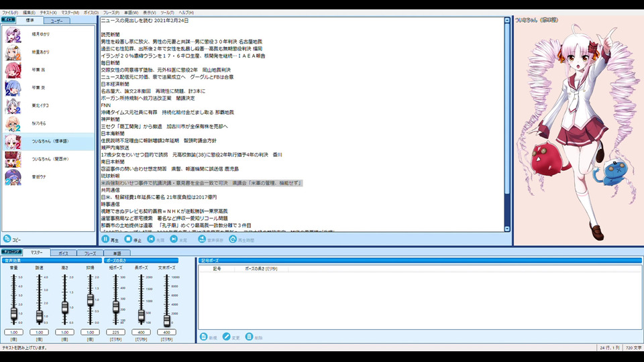Switch to the ボイス tuning tab
The height and width of the screenshot is (362, 644).
[63, 253]
